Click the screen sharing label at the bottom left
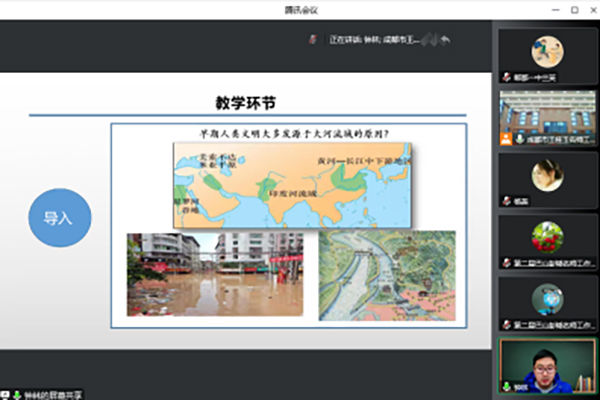Screen dimensions: 600x400 coord(42,395)
